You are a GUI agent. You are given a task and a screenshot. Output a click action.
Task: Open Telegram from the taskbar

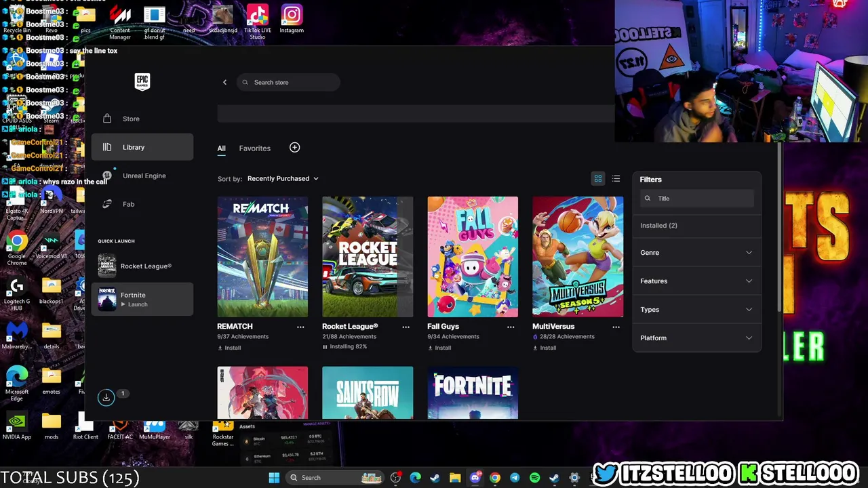click(515, 478)
